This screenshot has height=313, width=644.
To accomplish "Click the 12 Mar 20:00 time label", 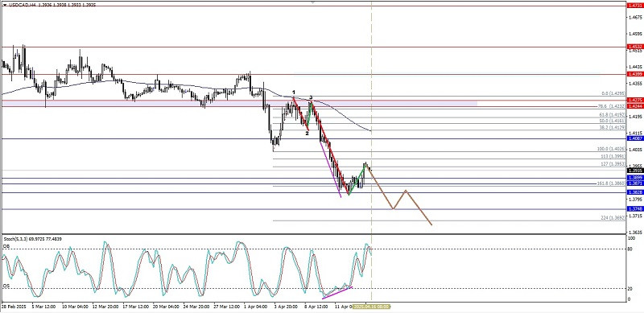I will point(105,307).
